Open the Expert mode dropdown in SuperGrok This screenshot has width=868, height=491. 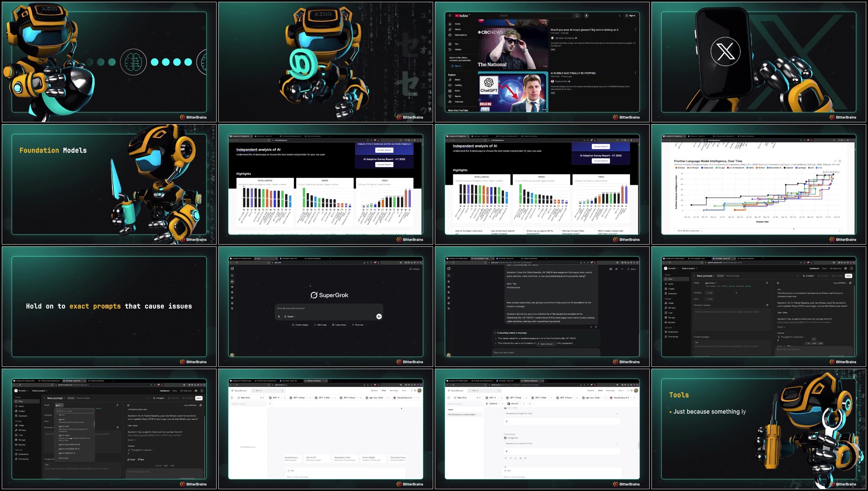[x=290, y=316]
